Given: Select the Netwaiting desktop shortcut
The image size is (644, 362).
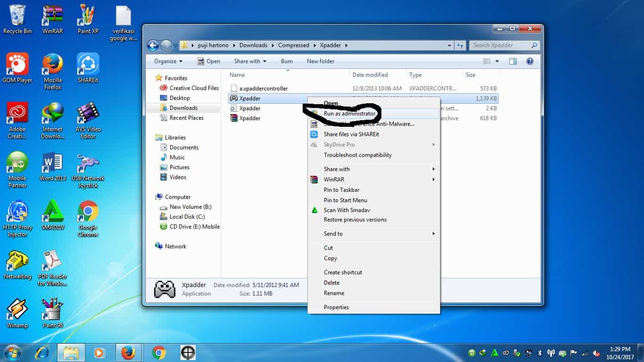Looking at the screenshot, I should point(17,264).
